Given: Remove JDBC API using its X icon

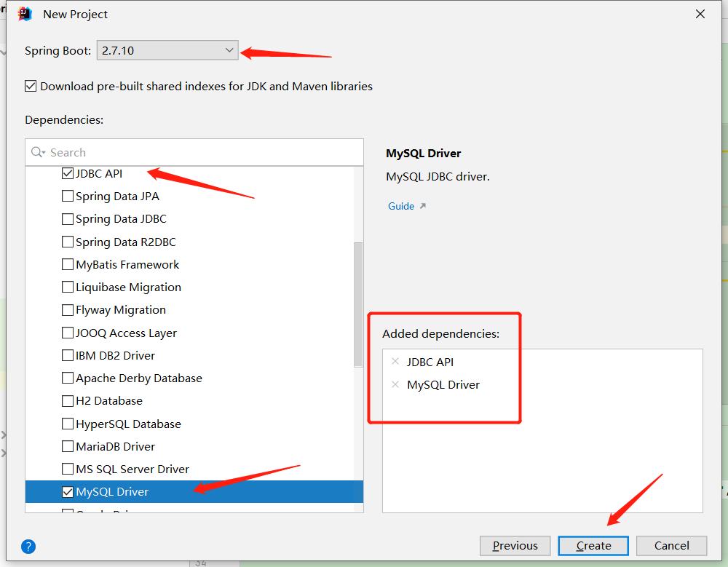Looking at the screenshot, I should click(x=395, y=361).
